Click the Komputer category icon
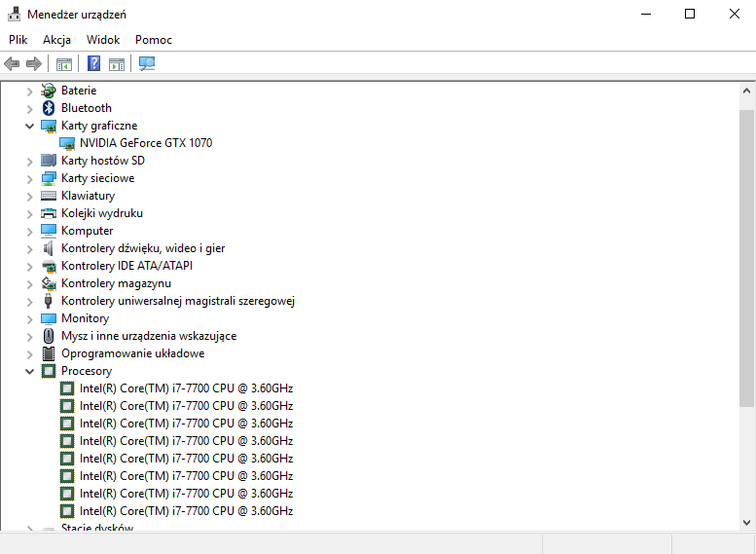Screen dimensions: 756x554 coord(49,231)
